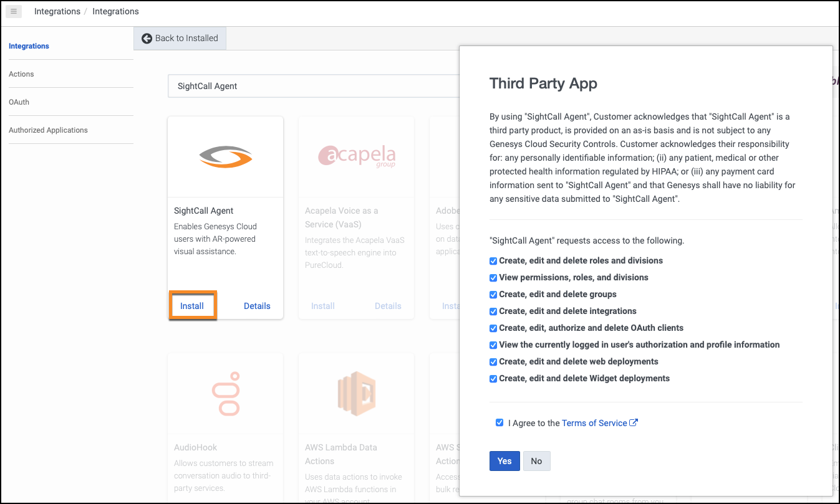Uncheck View permissions, roles, and divisions
This screenshot has height=504, width=840.
(493, 278)
